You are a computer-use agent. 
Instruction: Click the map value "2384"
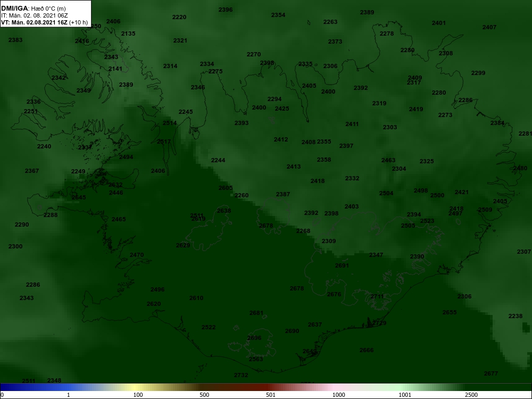497,123
